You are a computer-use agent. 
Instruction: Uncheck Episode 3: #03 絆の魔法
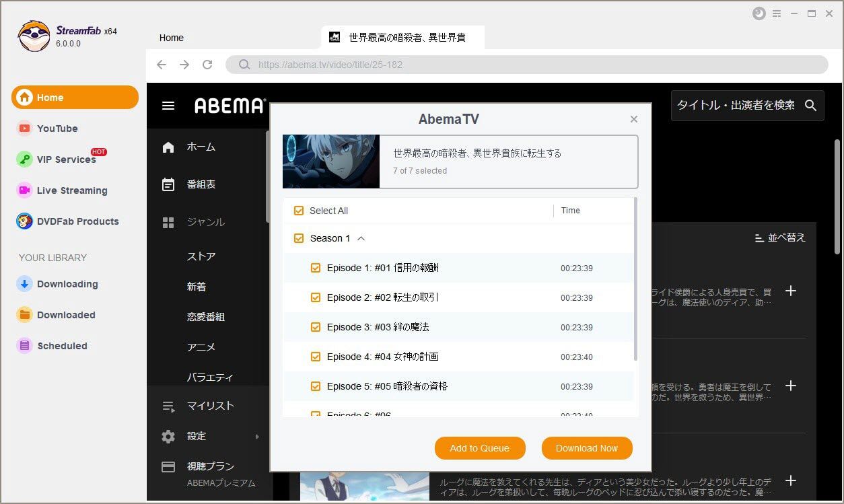316,327
